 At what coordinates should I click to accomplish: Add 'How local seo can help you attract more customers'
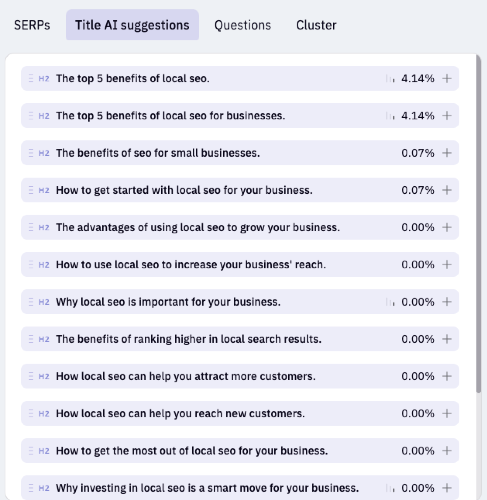447,376
